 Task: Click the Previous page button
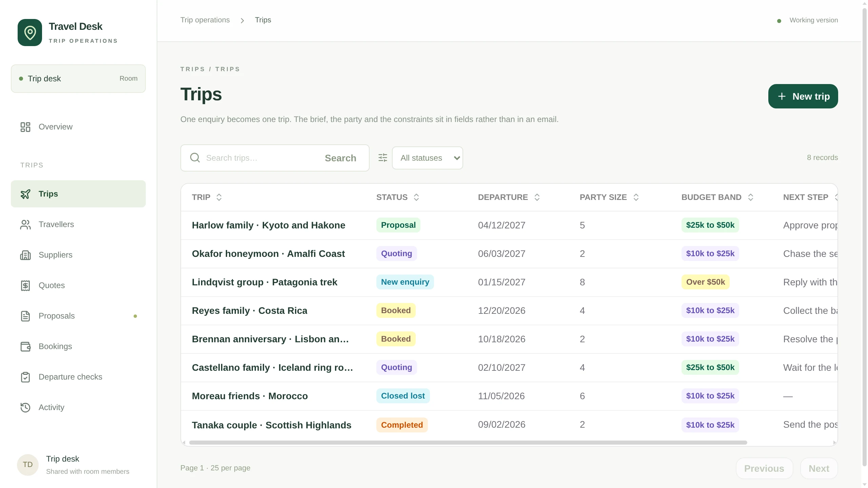point(764,468)
